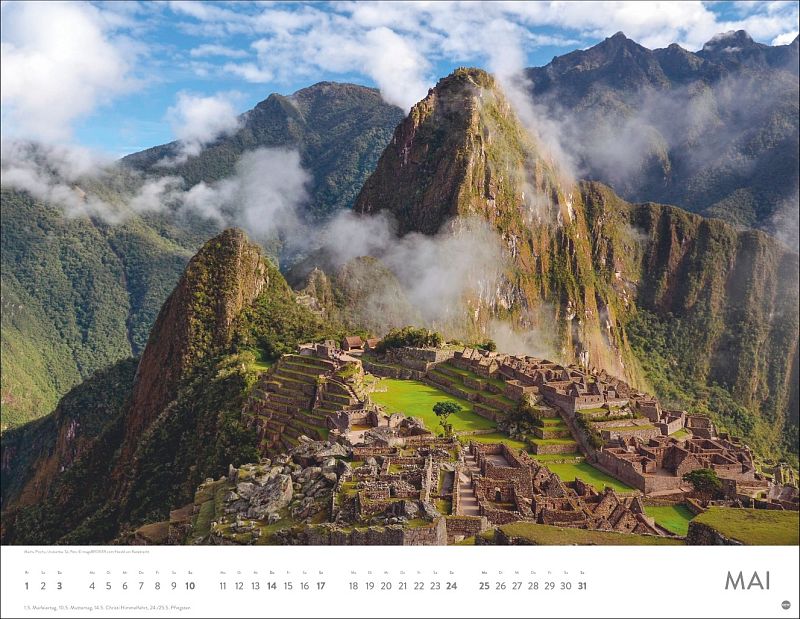The height and width of the screenshot is (619, 800).
Task: Choose date 31 at row end
Action: click(582, 586)
